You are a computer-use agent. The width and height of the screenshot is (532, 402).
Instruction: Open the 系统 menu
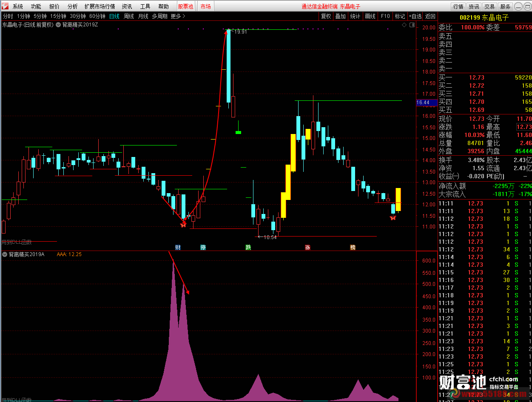[x=18, y=6]
